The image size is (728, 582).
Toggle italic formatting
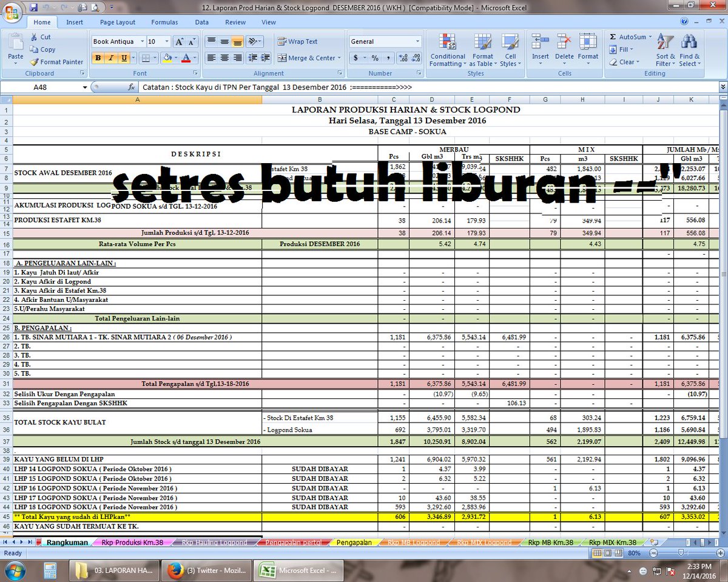111,58
